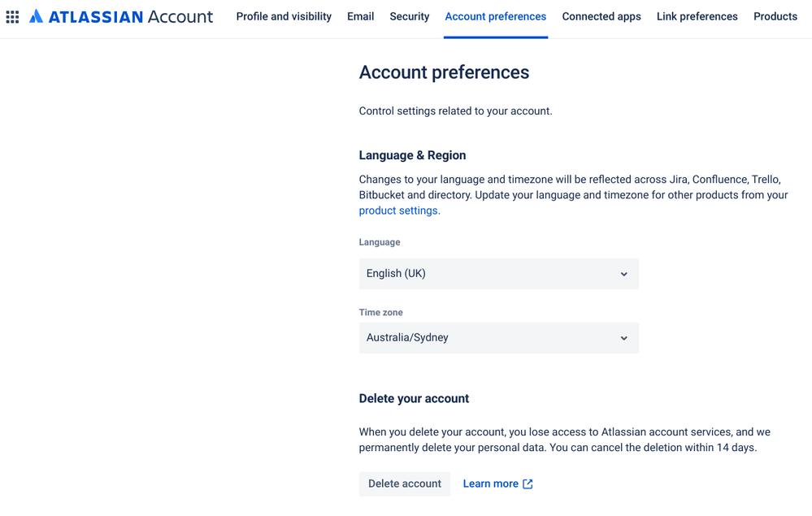Viewport: 812px width, 516px height.
Task: Click the Atlassian triangle logo icon
Action: pyautogui.click(x=36, y=16)
